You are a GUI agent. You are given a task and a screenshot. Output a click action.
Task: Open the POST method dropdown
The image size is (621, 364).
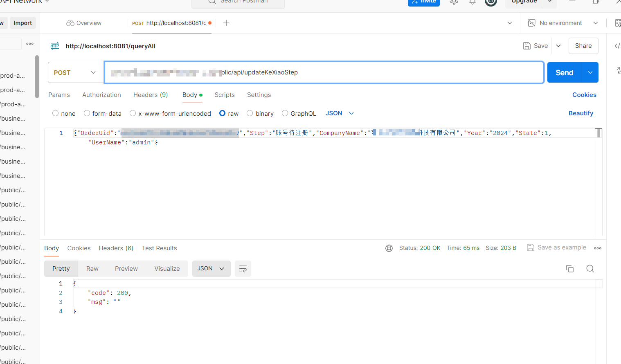coord(76,73)
